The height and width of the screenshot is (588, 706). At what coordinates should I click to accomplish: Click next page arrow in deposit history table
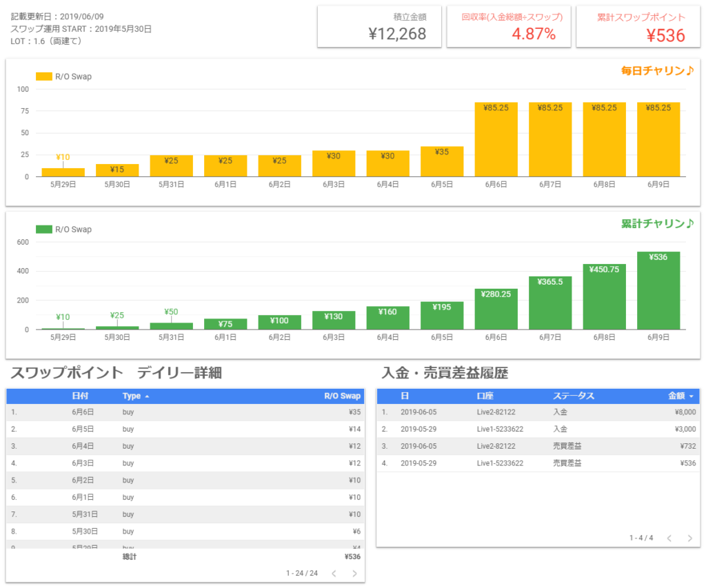689,538
